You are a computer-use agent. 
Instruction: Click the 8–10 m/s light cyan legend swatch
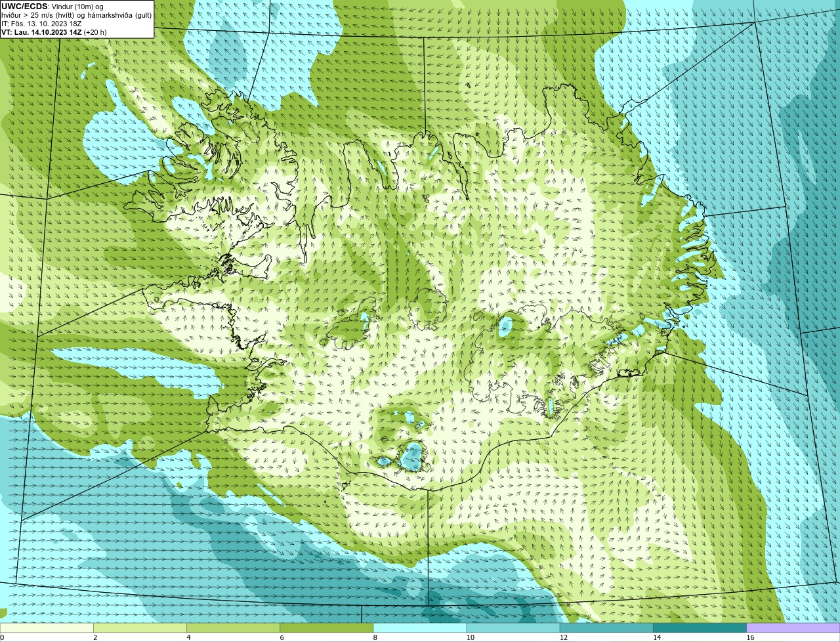(420, 628)
